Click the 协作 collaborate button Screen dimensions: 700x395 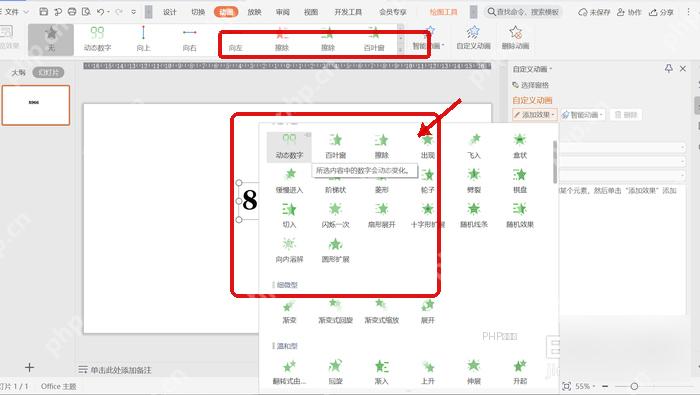629,12
